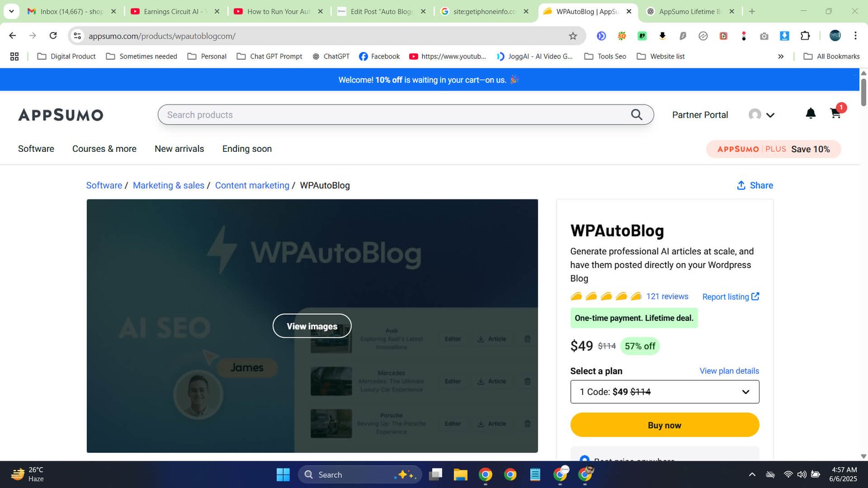Click the AppSumo logo

coord(61,115)
